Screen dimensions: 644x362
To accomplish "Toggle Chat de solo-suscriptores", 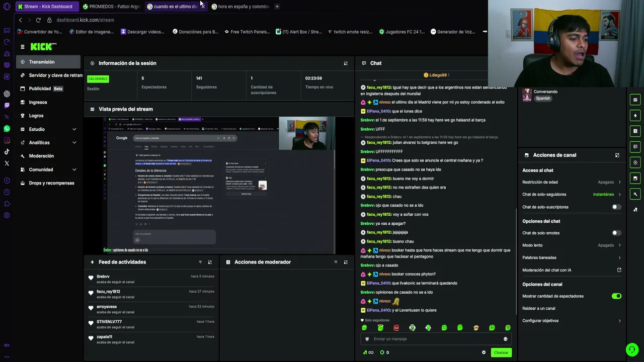I will (x=616, y=207).
